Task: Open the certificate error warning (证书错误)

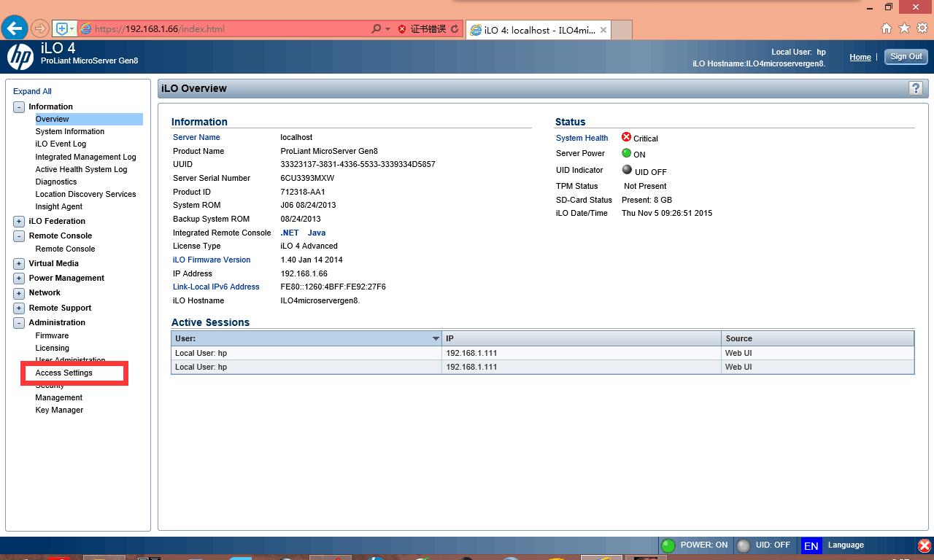Action: point(422,29)
